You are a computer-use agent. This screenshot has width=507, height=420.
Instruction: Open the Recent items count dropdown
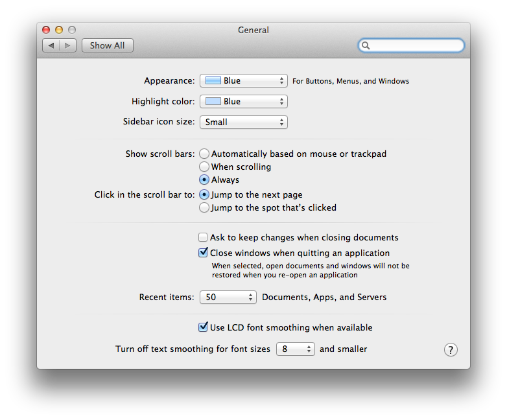[x=228, y=297]
